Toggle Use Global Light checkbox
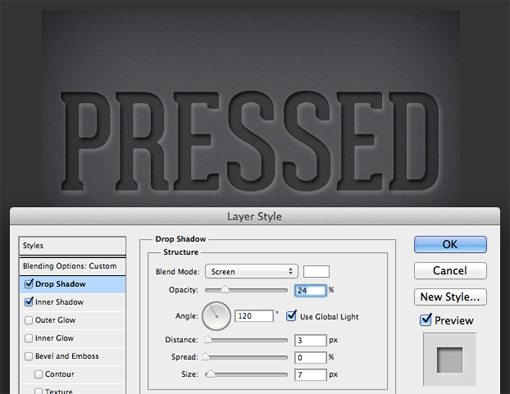510x394 pixels. click(x=291, y=316)
